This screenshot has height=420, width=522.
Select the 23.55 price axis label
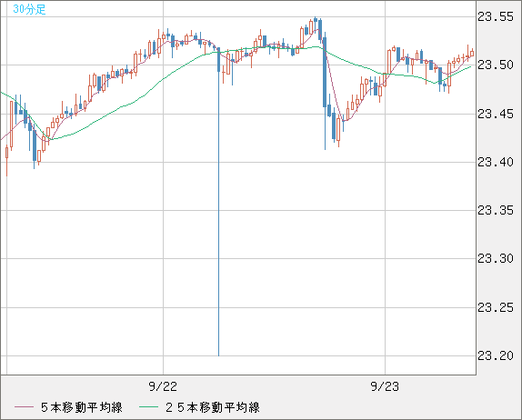point(496,16)
